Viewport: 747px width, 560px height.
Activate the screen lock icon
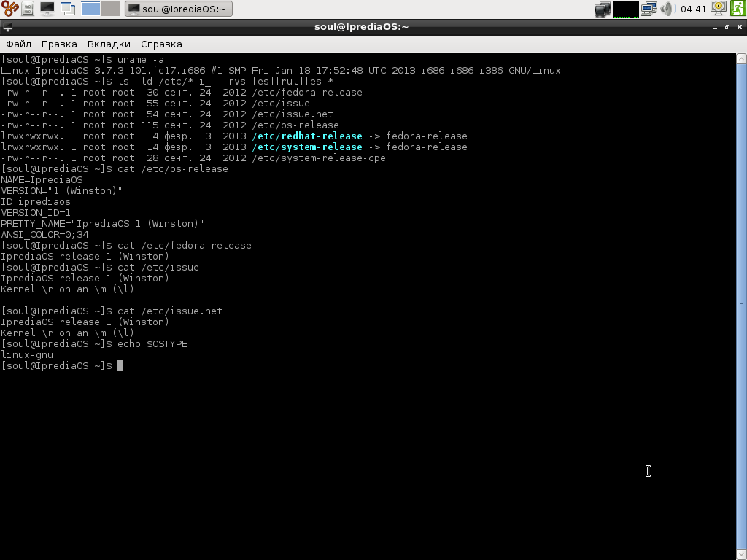(718, 8)
